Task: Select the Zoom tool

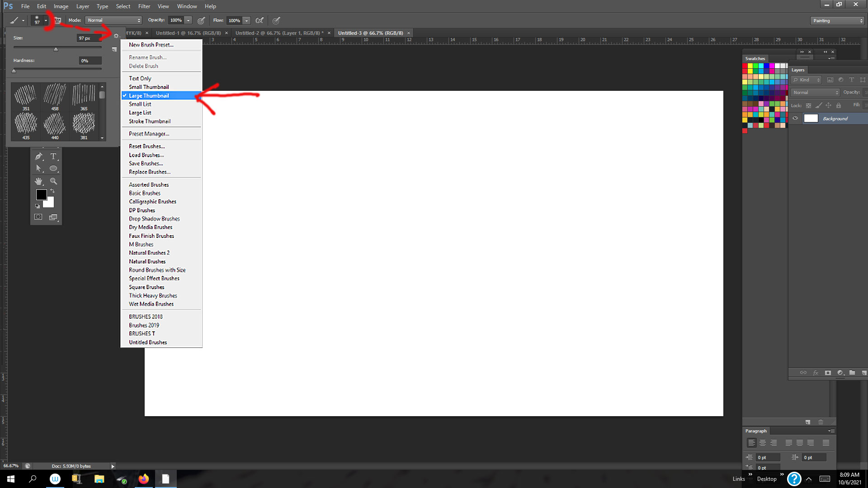Action: (x=54, y=181)
